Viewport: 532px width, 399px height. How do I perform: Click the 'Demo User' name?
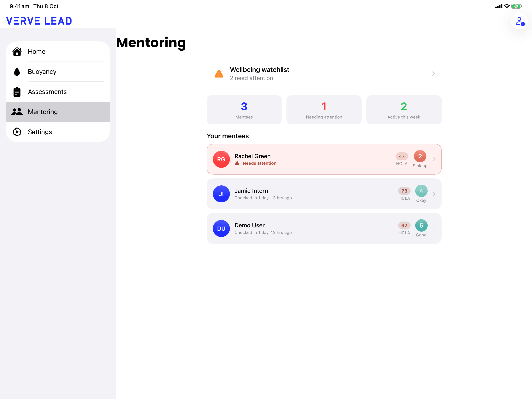[x=249, y=225]
